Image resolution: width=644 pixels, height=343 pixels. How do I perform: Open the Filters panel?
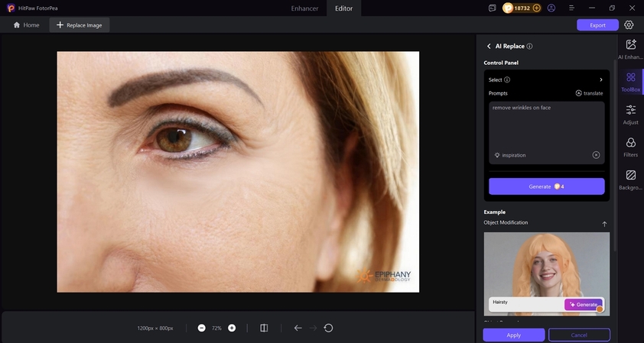click(x=631, y=147)
